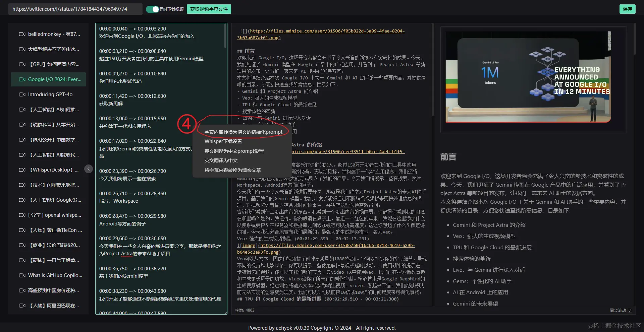
Task: Click the 字数: 4882 word count
Action: point(245,310)
